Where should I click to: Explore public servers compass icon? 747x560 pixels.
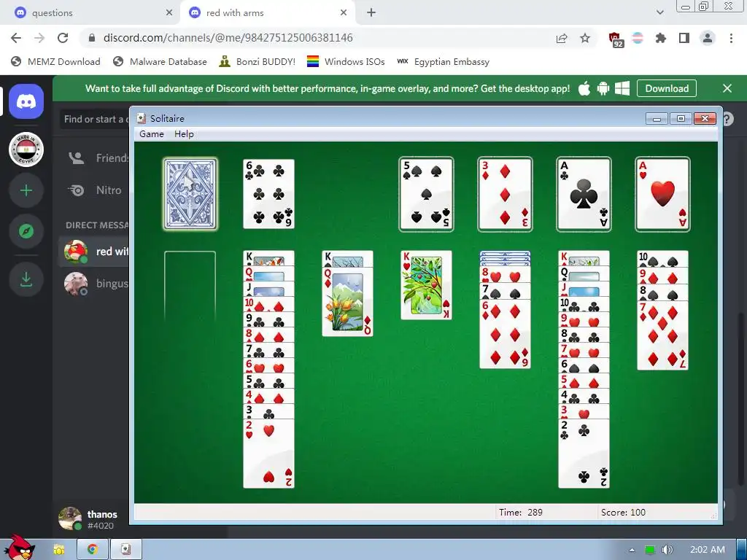point(26,231)
